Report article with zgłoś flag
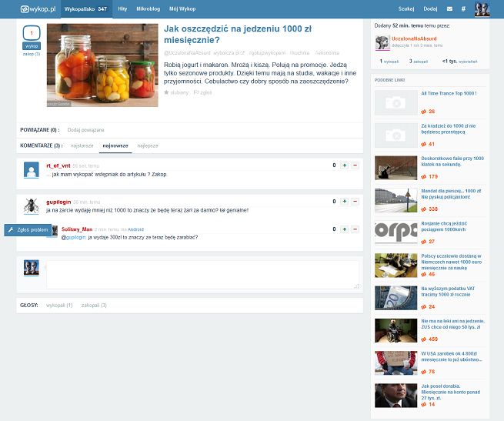The image size is (504, 421). [202, 92]
